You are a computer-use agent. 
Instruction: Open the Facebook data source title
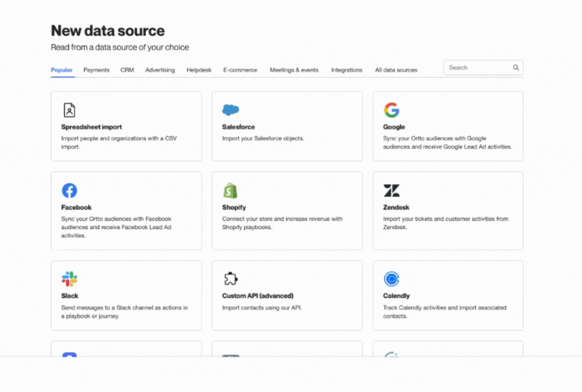77,208
